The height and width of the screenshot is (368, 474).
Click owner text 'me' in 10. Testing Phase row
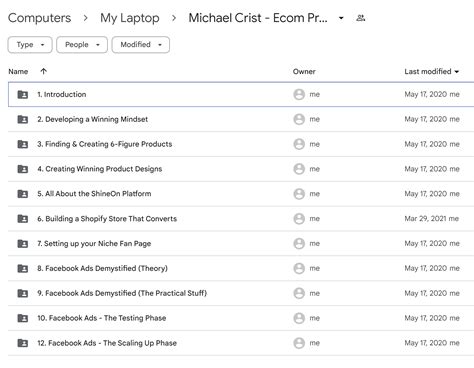315,318
